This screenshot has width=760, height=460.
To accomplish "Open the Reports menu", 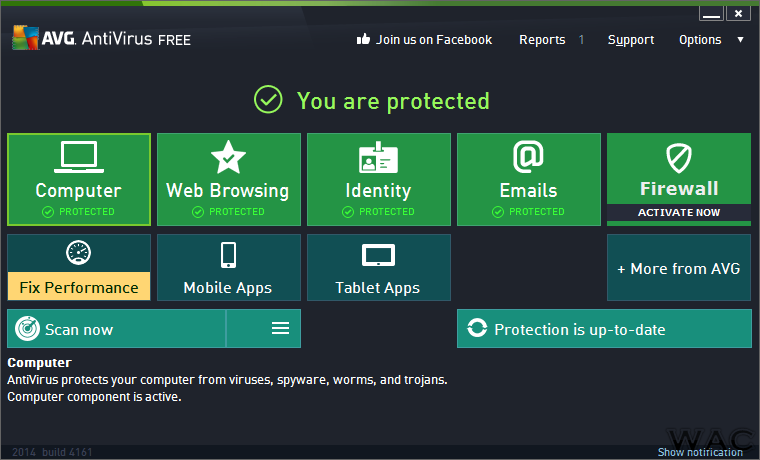I will pos(542,40).
